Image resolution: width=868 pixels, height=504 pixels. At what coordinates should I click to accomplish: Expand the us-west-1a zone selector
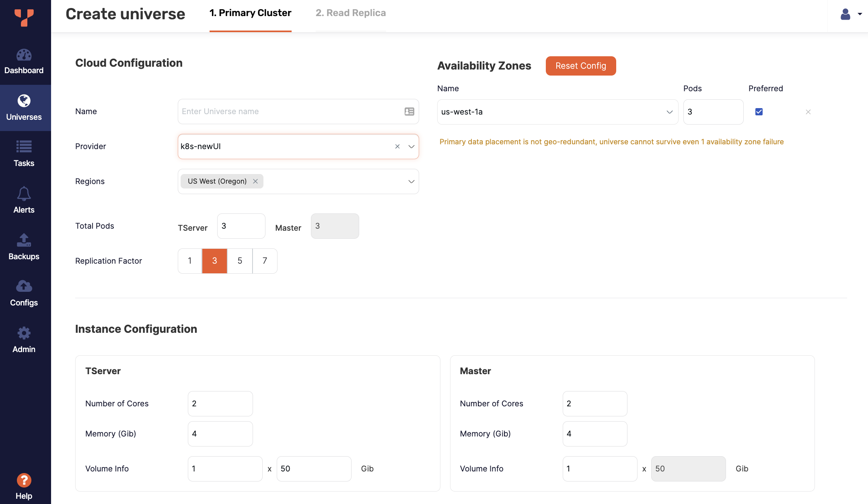tap(669, 112)
